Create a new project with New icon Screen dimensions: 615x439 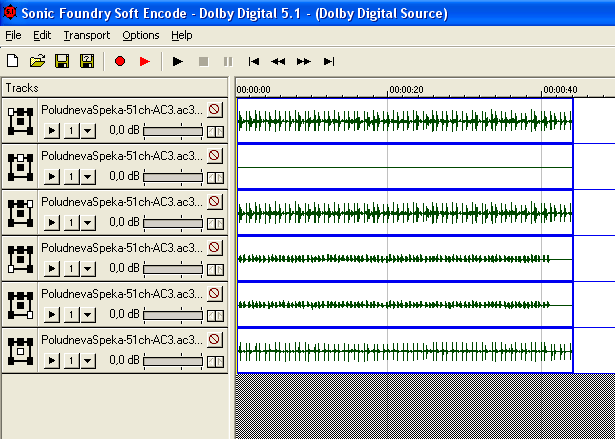[13, 61]
